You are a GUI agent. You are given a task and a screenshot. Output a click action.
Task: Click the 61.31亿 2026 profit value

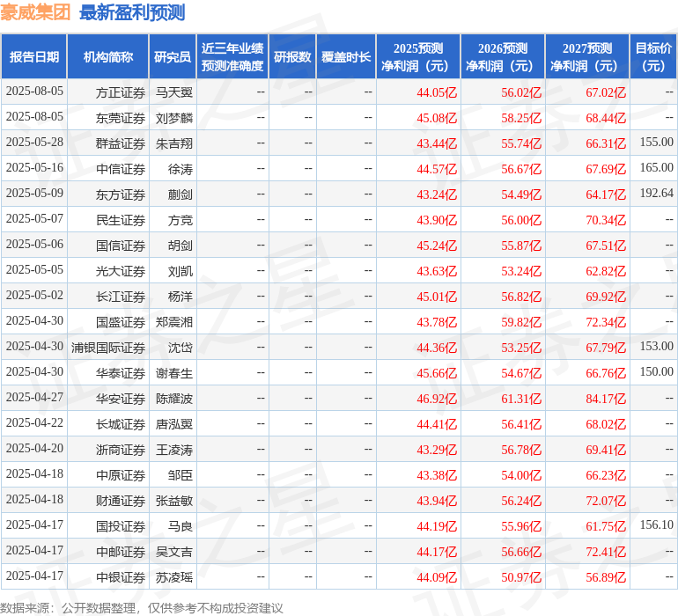521,399
